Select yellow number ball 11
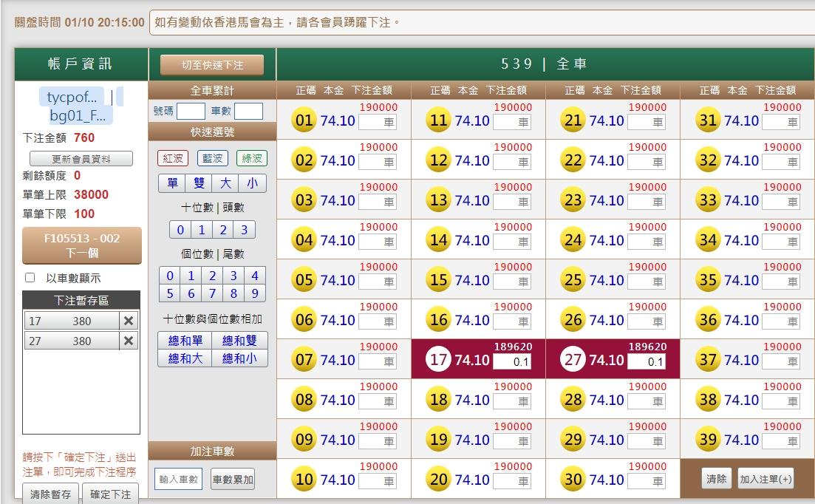This screenshot has width=815, height=504. click(x=439, y=120)
